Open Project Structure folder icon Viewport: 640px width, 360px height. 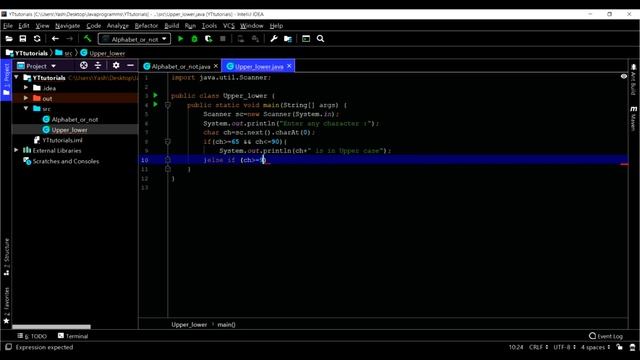pos(288,39)
